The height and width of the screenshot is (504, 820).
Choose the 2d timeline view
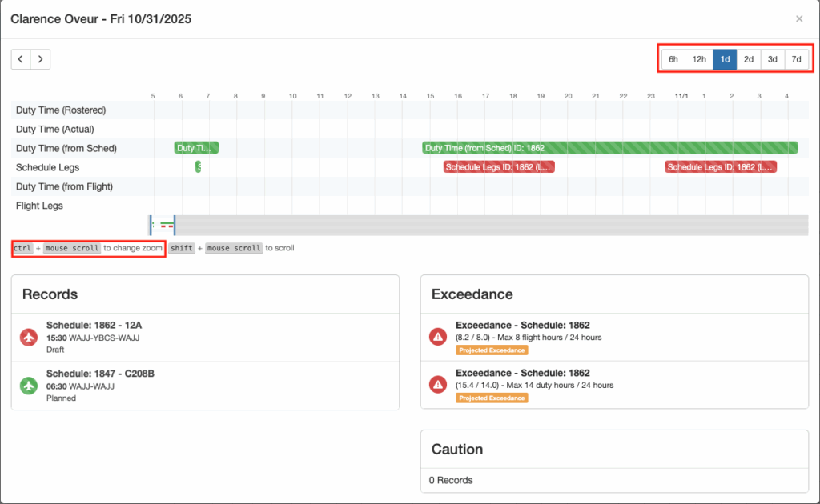[x=749, y=59]
